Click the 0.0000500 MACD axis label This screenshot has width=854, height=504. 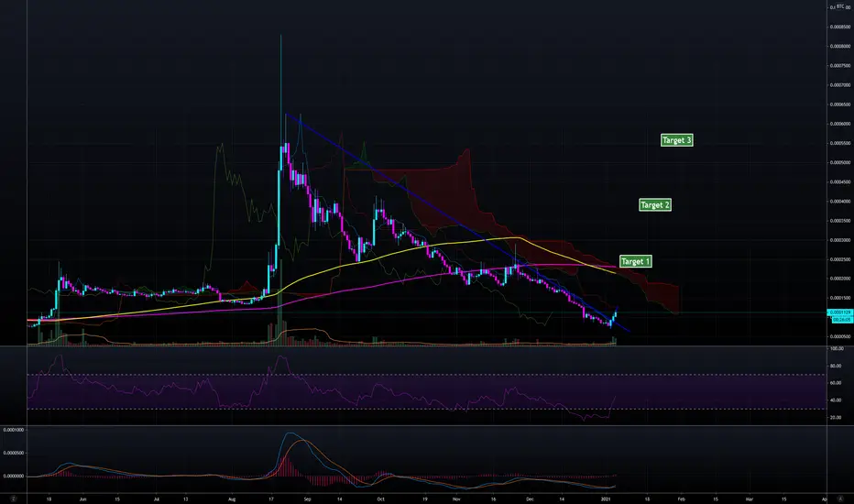tap(14, 453)
